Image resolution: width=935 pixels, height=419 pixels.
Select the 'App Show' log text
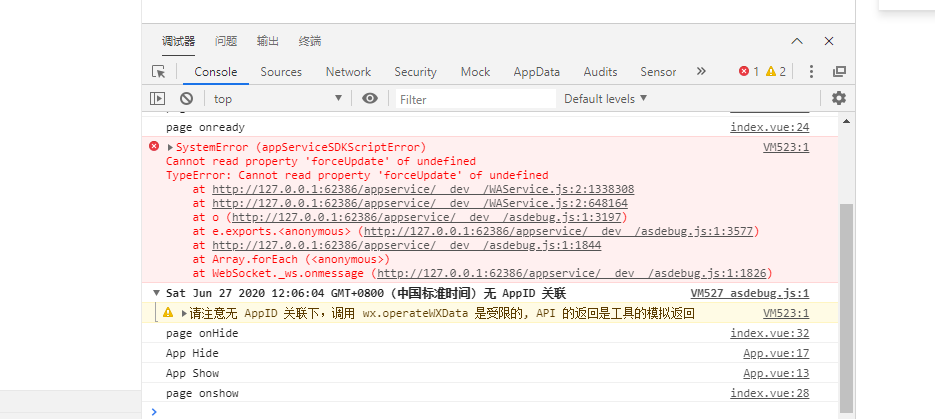pos(192,373)
